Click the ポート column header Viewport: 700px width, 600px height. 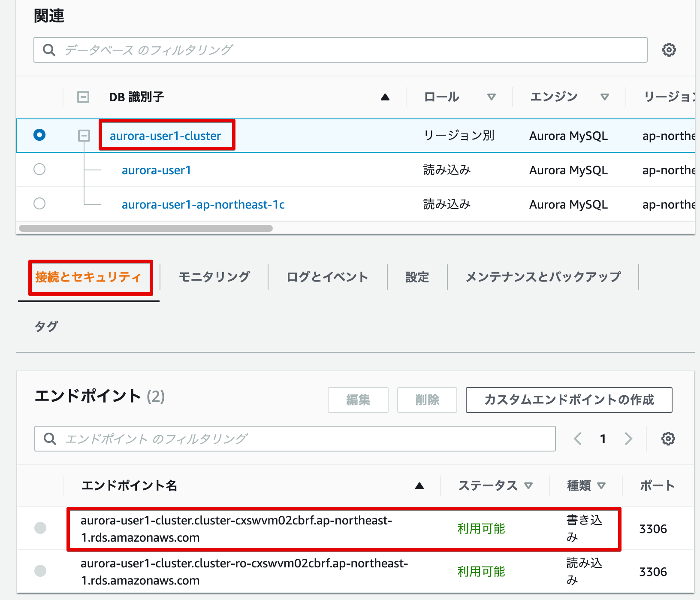657,486
